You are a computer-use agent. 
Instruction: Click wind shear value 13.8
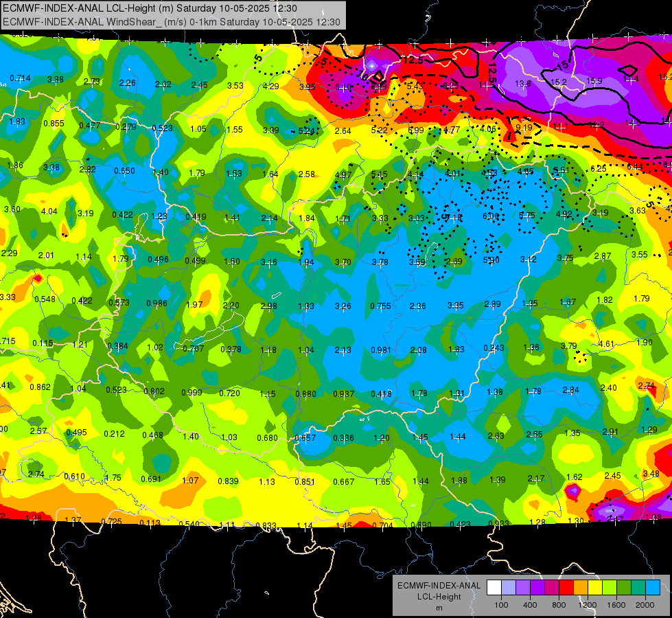(x=523, y=84)
